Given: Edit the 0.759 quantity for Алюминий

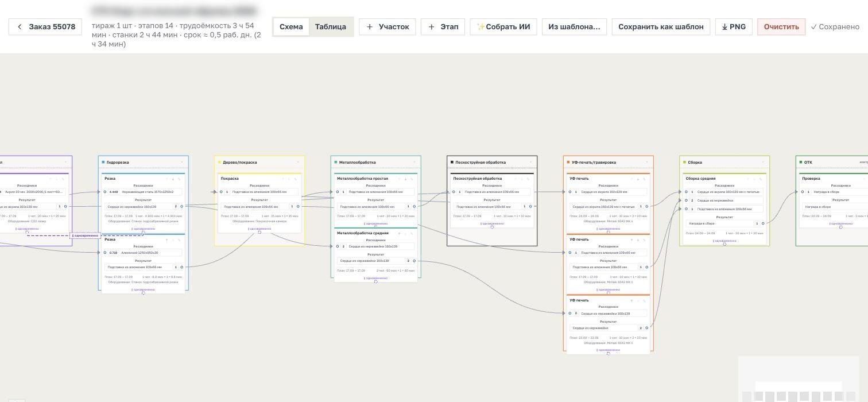Looking at the screenshot, I should 114,253.
